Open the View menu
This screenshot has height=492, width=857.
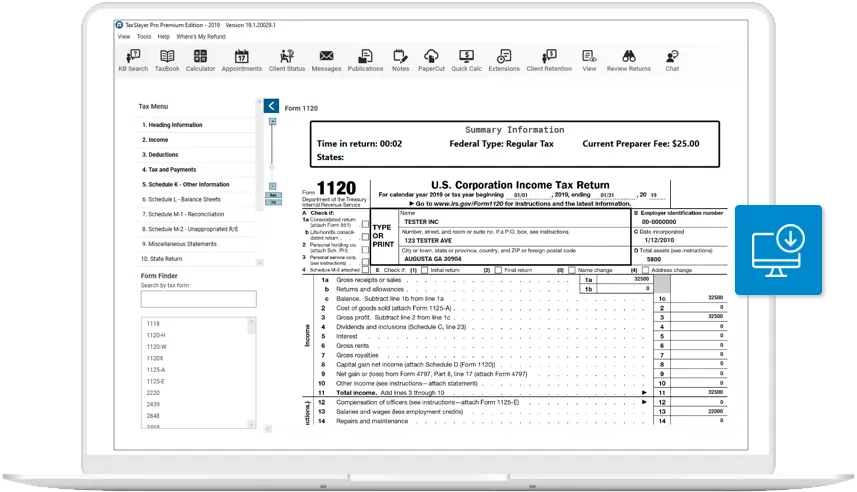124,37
